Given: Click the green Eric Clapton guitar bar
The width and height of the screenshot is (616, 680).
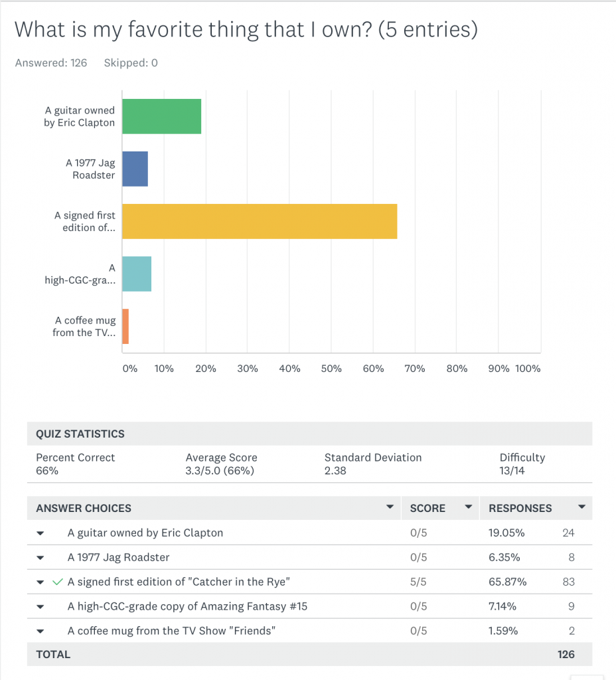Looking at the screenshot, I should 161,116.
